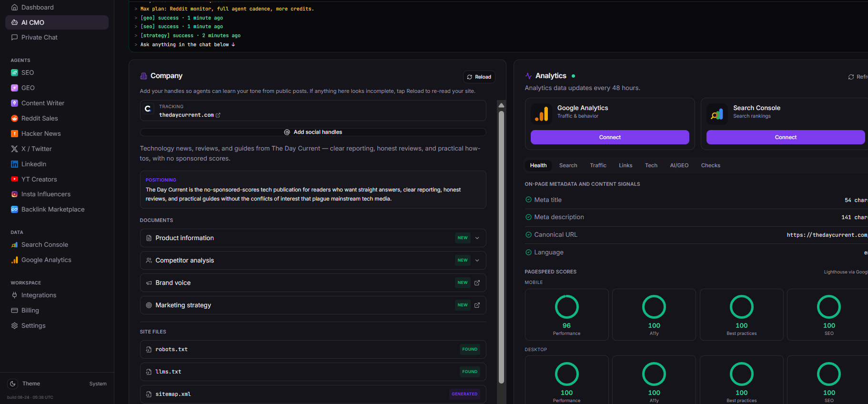Image resolution: width=868 pixels, height=404 pixels.
Task: Click the Content Writer agent icon
Action: pos(14,103)
